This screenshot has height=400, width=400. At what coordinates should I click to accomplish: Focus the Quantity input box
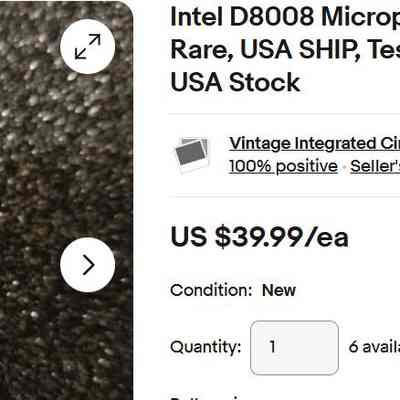294,348
